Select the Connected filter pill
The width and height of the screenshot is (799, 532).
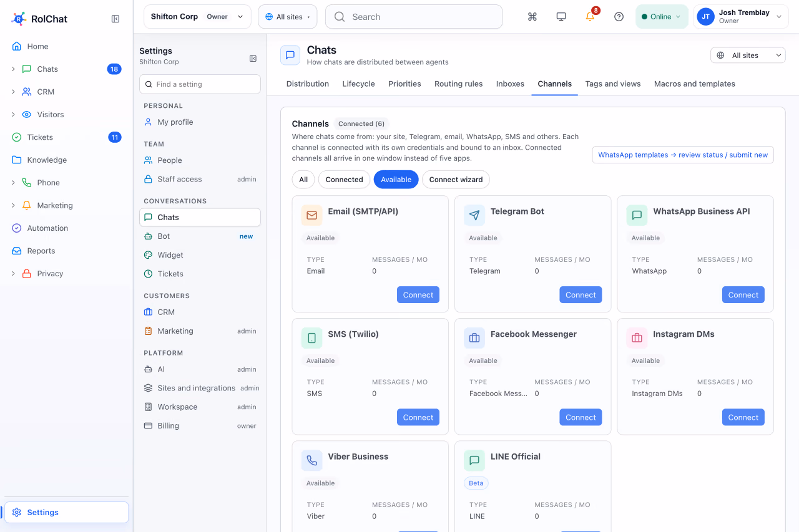344,180
